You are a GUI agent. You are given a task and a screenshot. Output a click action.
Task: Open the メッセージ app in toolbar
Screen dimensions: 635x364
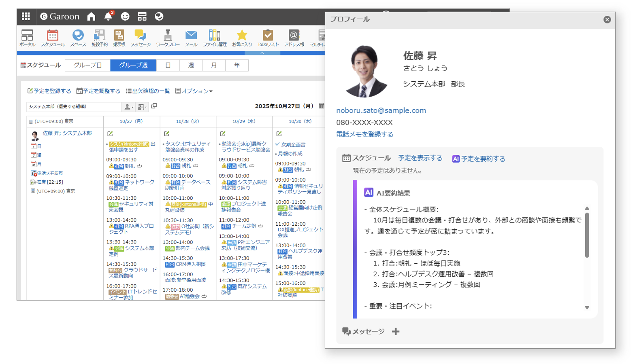pos(141,38)
